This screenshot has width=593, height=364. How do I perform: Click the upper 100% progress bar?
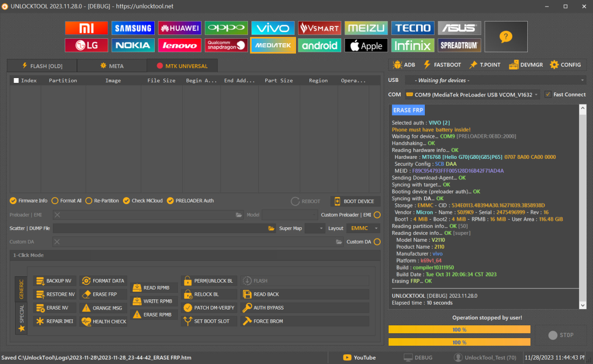459,330
